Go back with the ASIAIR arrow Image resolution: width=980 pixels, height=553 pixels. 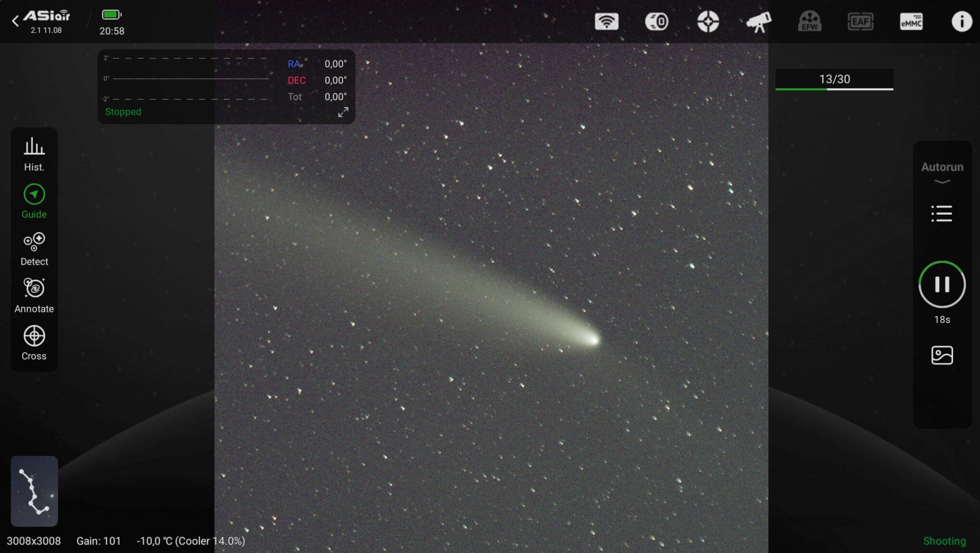[x=15, y=21]
